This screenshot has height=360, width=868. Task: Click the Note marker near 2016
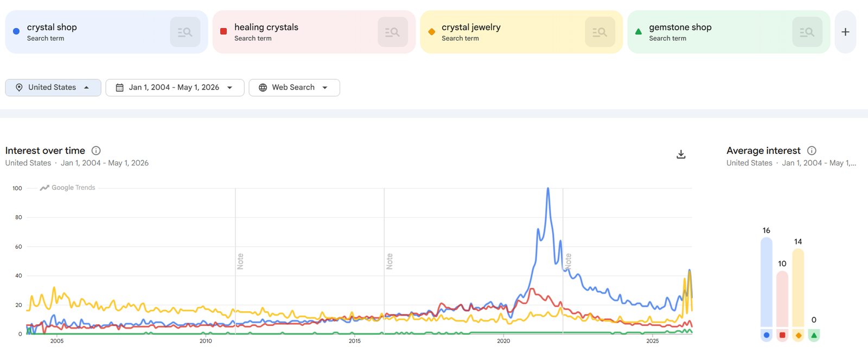(390, 261)
